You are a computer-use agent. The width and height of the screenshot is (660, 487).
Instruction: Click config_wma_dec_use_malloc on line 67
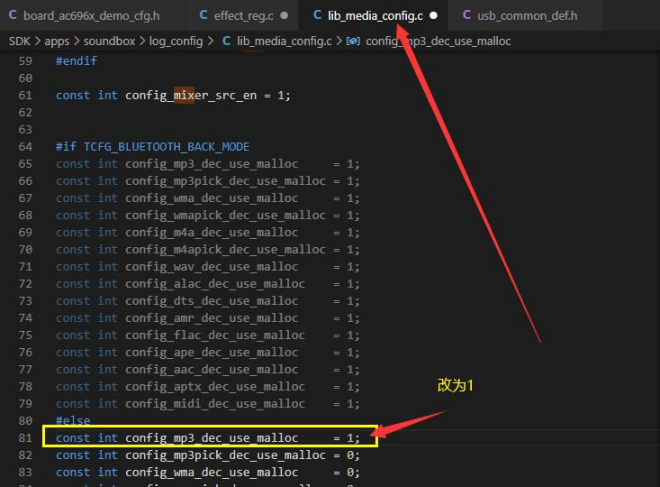pyautogui.click(x=212, y=198)
